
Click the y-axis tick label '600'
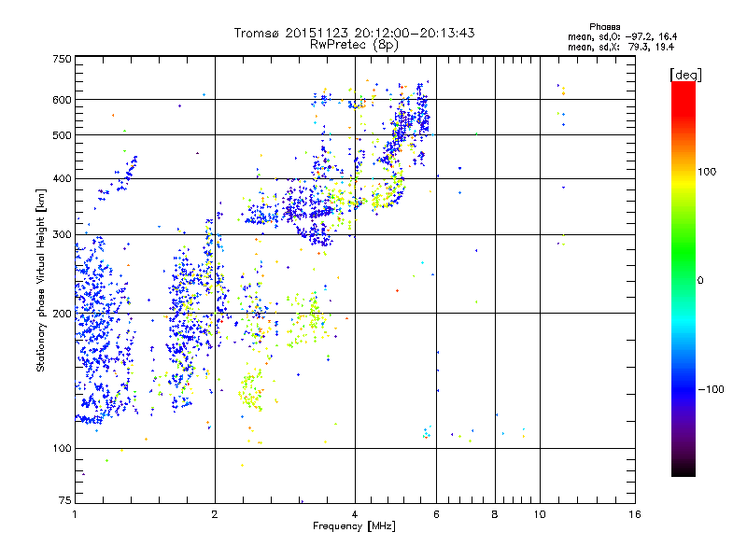[62, 100]
